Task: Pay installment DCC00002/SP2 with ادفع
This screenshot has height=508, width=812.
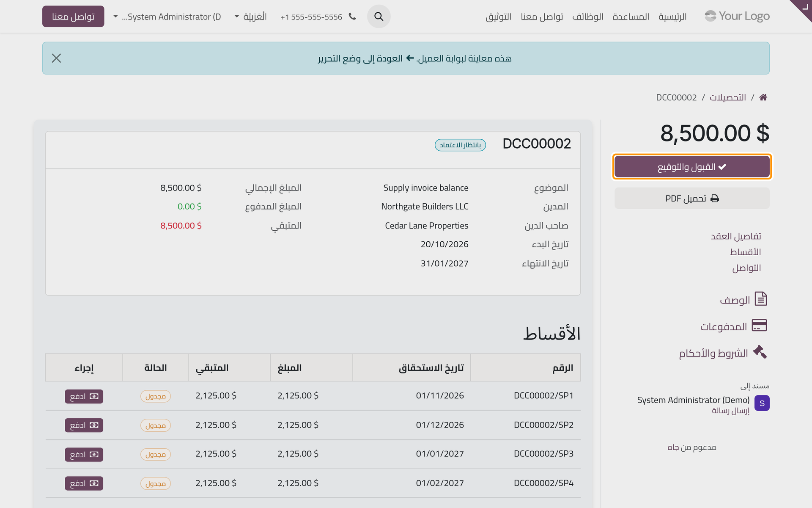Action: [x=84, y=425]
